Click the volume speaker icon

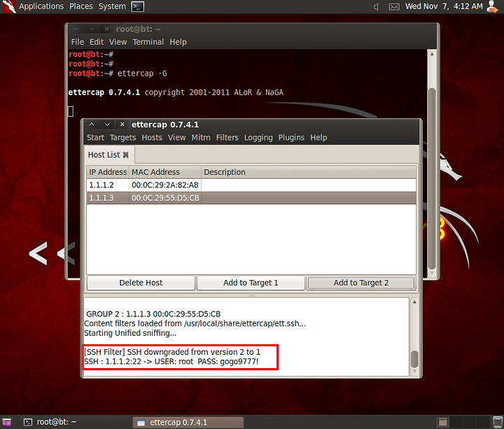pos(376,7)
